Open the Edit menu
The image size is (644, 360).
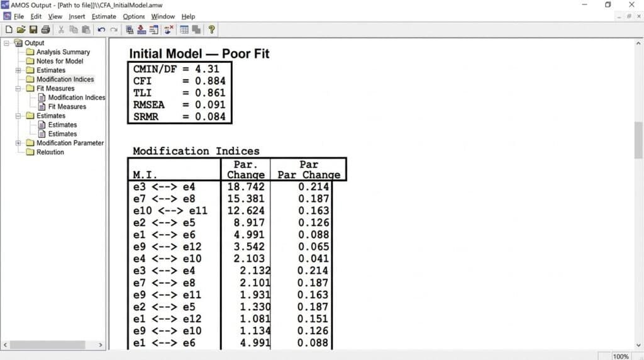click(x=36, y=16)
